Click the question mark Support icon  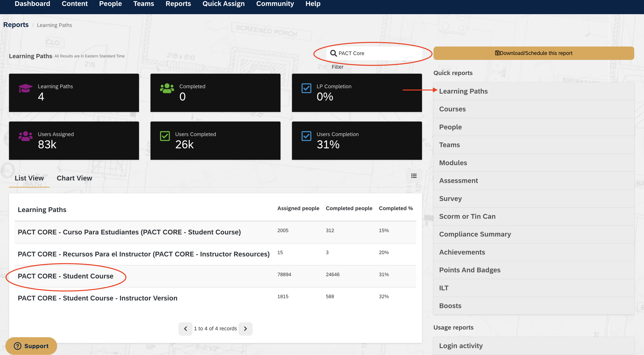[x=18, y=346]
